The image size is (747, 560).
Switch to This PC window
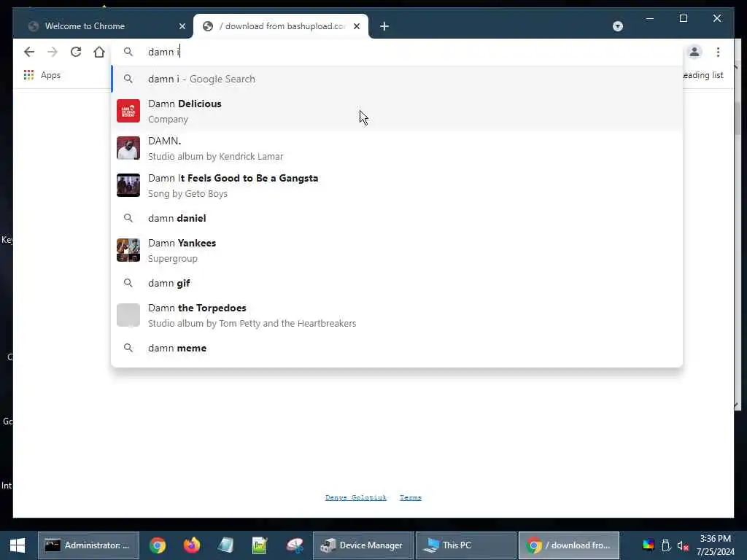466,545
